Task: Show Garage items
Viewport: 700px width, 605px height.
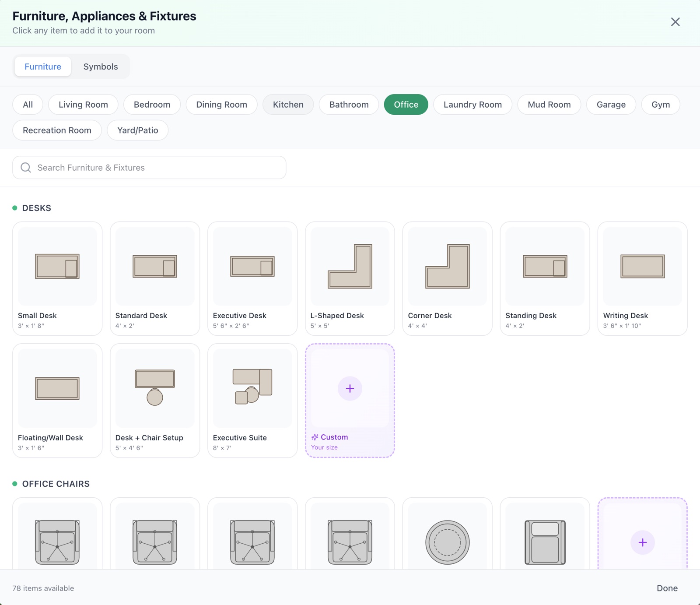Action: point(611,105)
